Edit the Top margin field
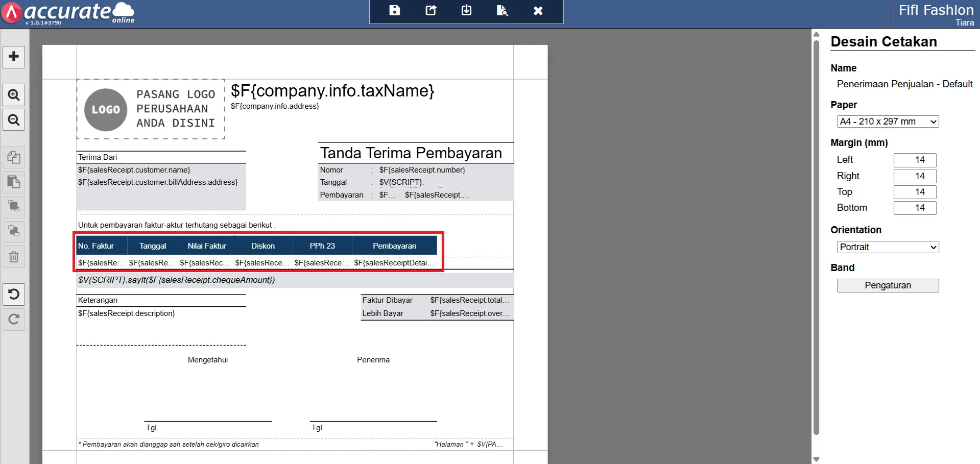The height and width of the screenshot is (464, 980). click(x=915, y=192)
